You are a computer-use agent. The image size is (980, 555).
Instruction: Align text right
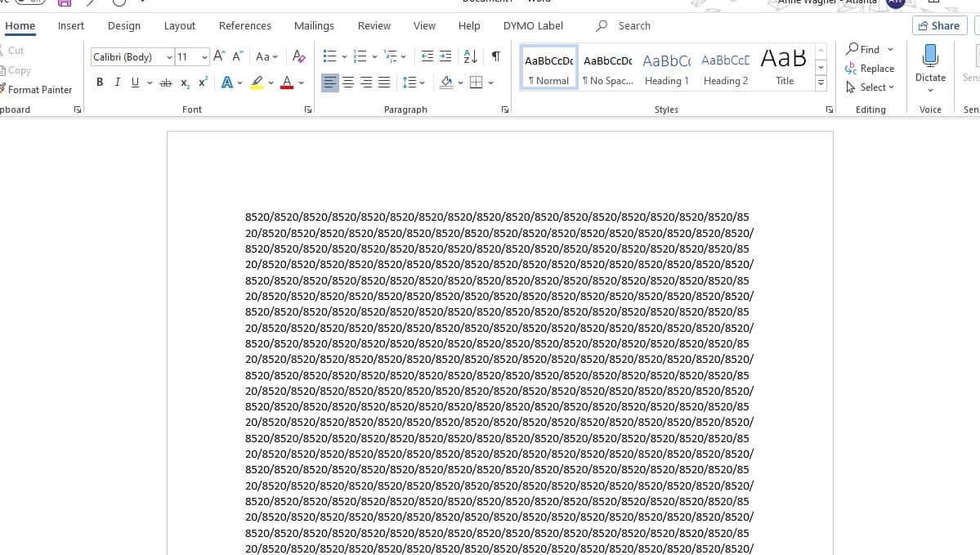[x=366, y=83]
